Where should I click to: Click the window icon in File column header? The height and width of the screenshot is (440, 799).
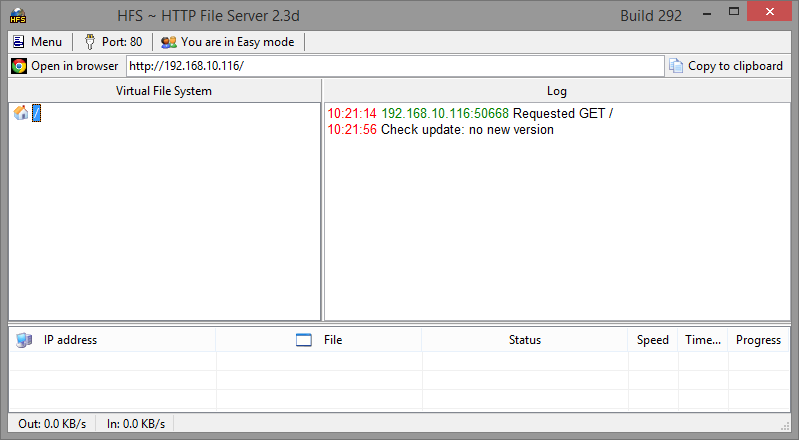[304, 340]
